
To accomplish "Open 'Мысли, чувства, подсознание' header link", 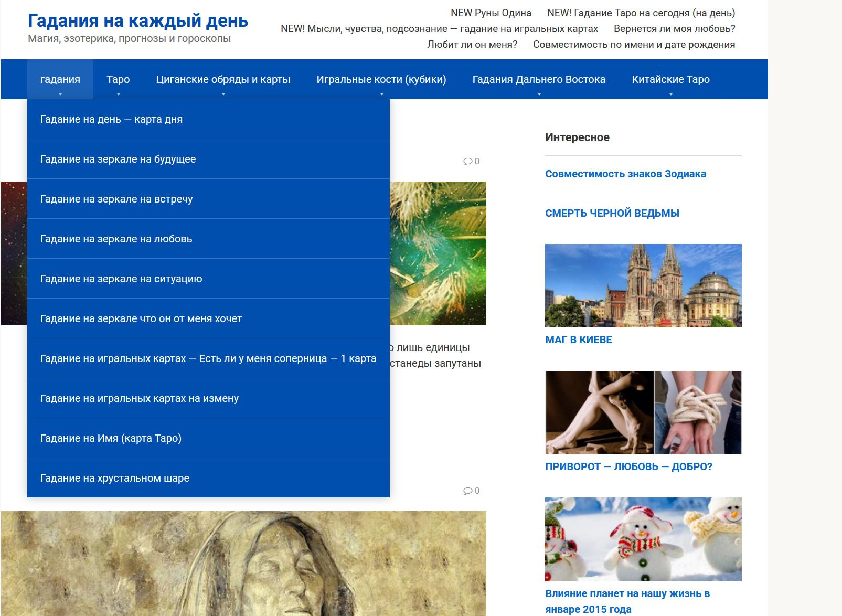I will point(439,29).
